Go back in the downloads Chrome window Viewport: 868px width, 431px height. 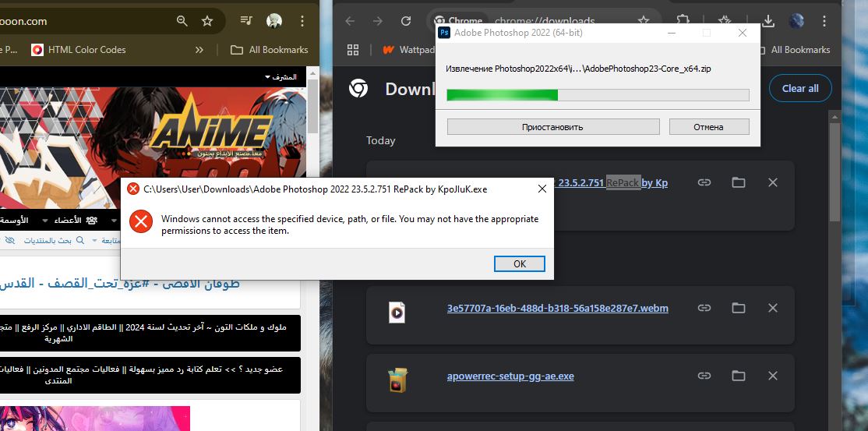click(349, 21)
